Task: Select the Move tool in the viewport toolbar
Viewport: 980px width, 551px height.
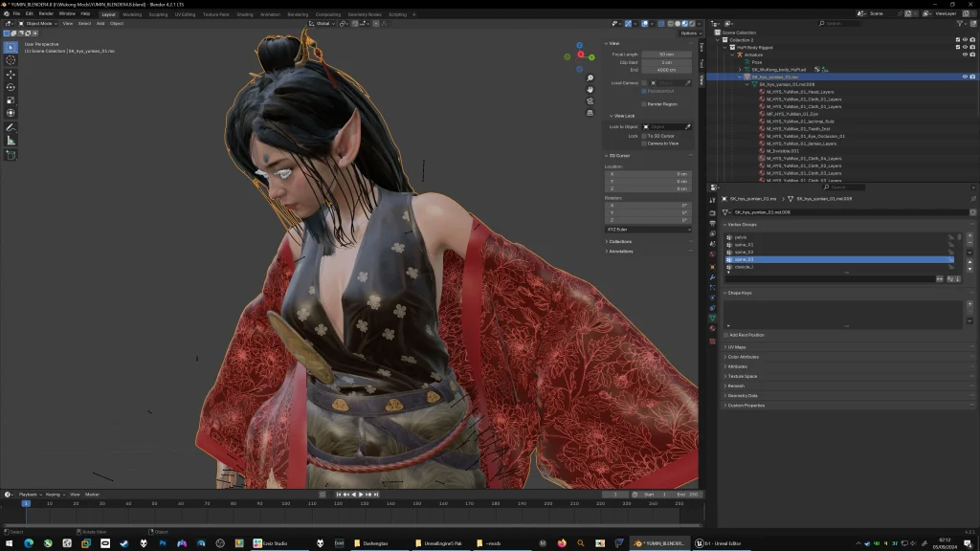Action: [11, 74]
